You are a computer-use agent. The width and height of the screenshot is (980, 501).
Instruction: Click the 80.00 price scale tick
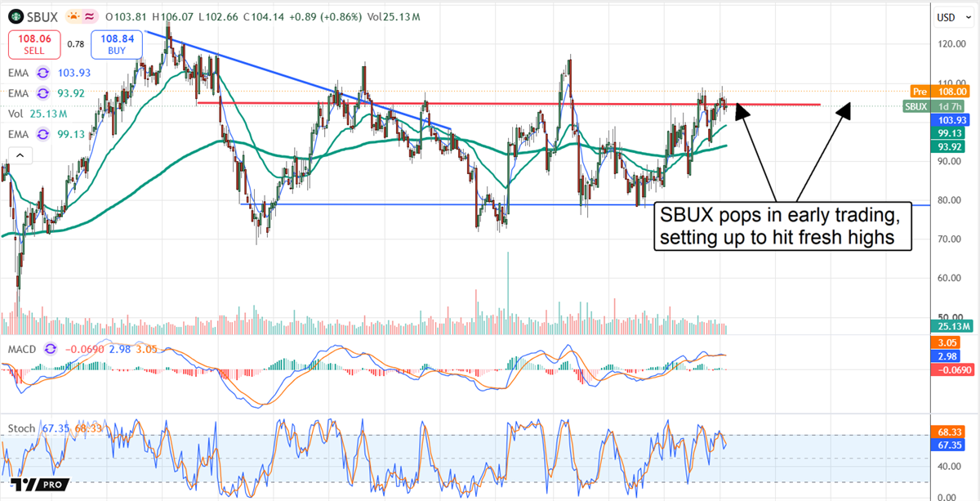[951, 200]
